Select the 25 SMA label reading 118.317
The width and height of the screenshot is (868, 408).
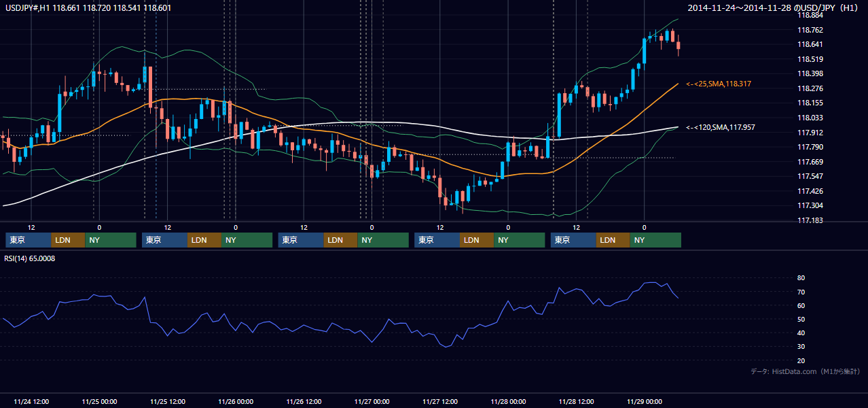pyautogui.click(x=719, y=84)
